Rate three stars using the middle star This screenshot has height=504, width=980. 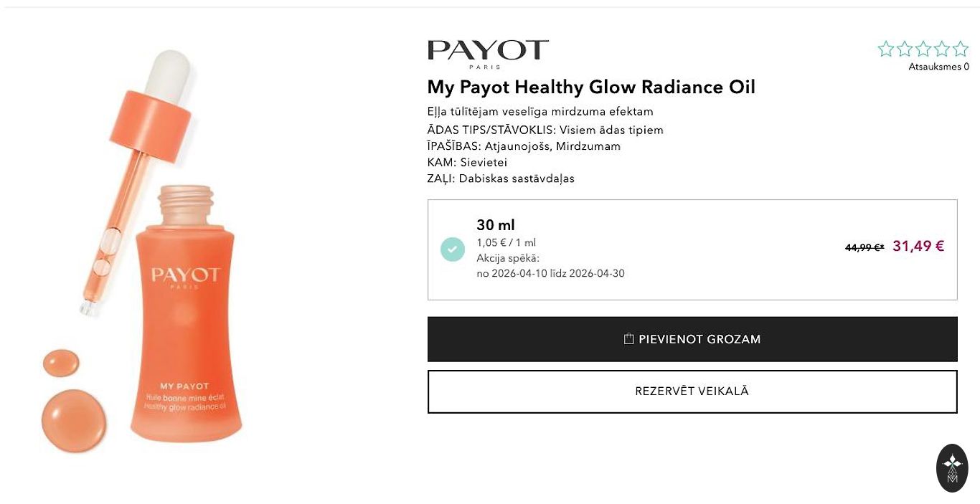(923, 49)
